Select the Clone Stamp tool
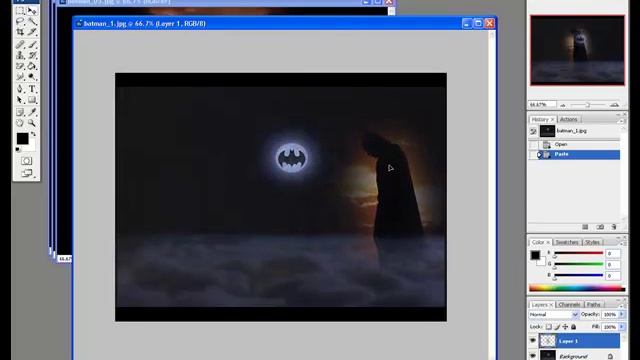The image size is (640, 360). [20, 55]
